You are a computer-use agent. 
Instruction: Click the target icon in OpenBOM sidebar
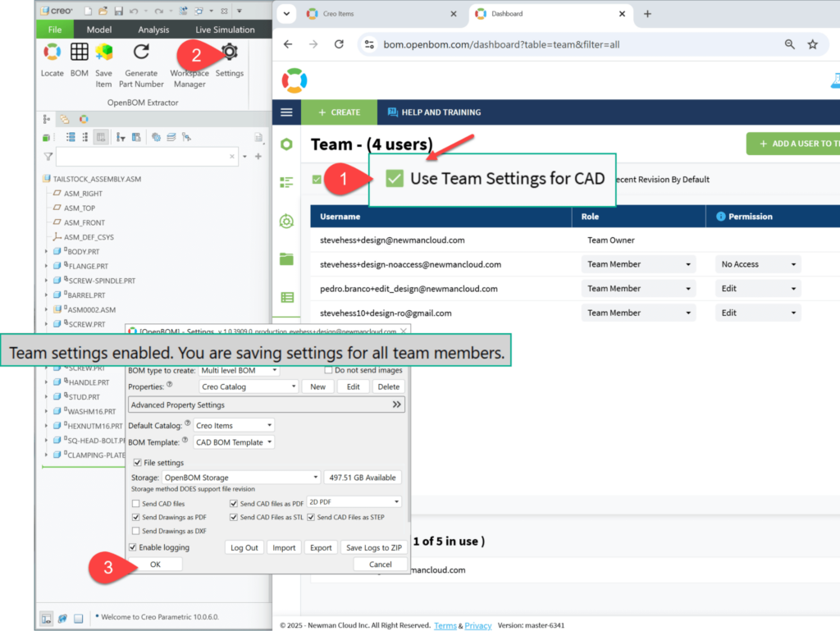(x=286, y=222)
